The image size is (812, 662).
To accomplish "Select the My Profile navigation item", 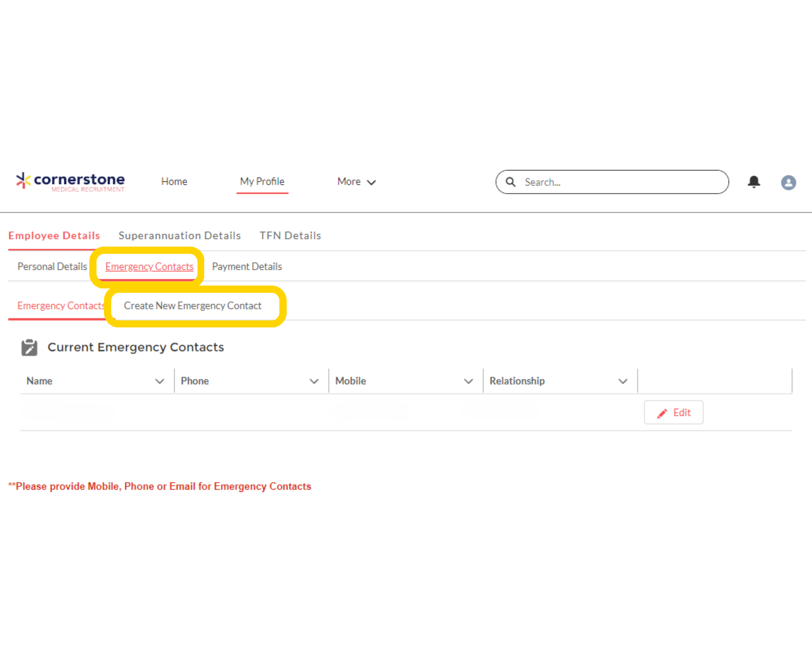I will pyautogui.click(x=262, y=182).
